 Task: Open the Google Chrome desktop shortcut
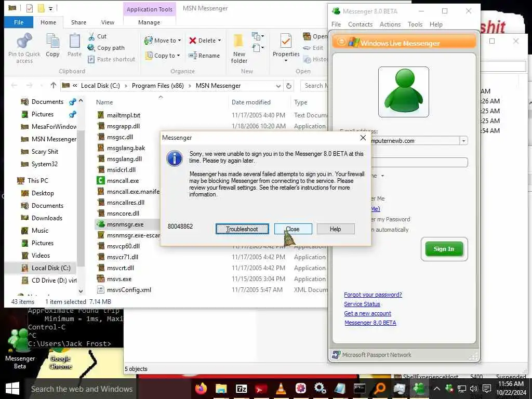click(x=60, y=358)
